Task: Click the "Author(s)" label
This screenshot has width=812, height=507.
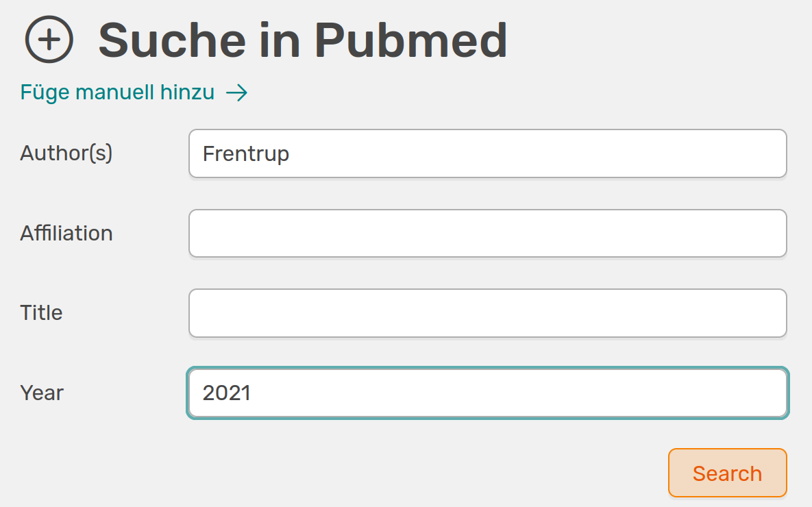Action: point(66,153)
